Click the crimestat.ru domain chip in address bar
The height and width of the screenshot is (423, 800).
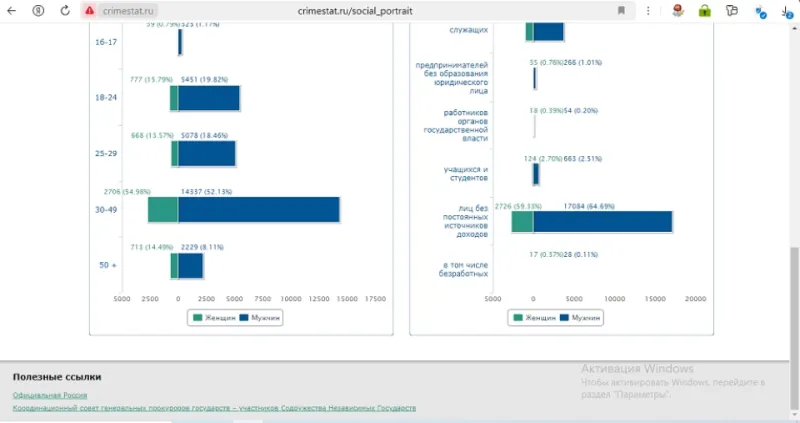click(x=128, y=11)
